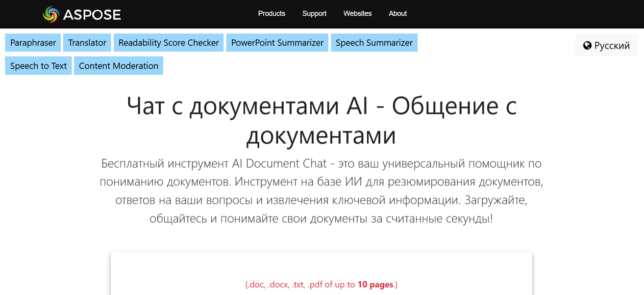Open Readability Score Checker

point(169,43)
